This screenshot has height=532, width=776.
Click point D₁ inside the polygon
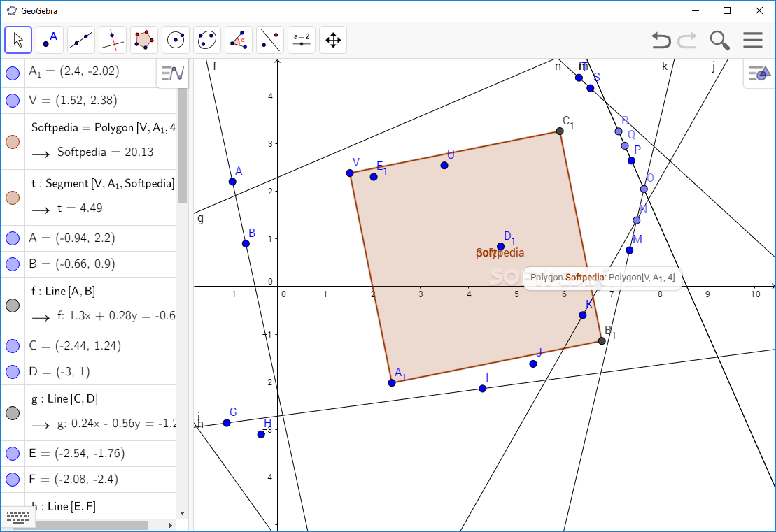coord(500,247)
